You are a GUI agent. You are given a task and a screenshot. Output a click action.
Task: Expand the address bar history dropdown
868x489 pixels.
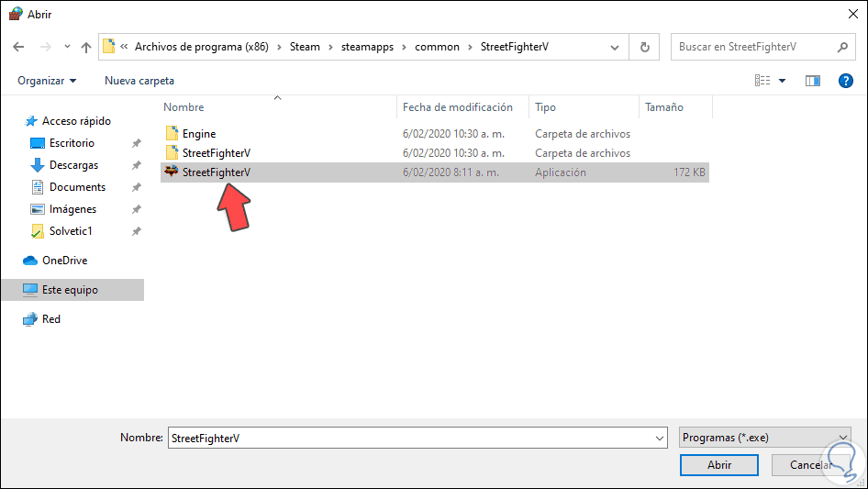pos(615,47)
